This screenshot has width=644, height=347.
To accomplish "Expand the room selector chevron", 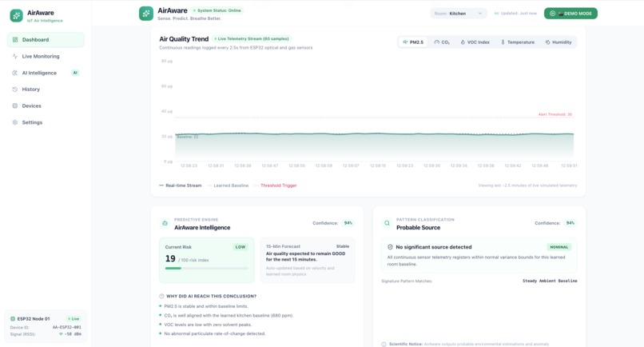I will click(x=479, y=13).
